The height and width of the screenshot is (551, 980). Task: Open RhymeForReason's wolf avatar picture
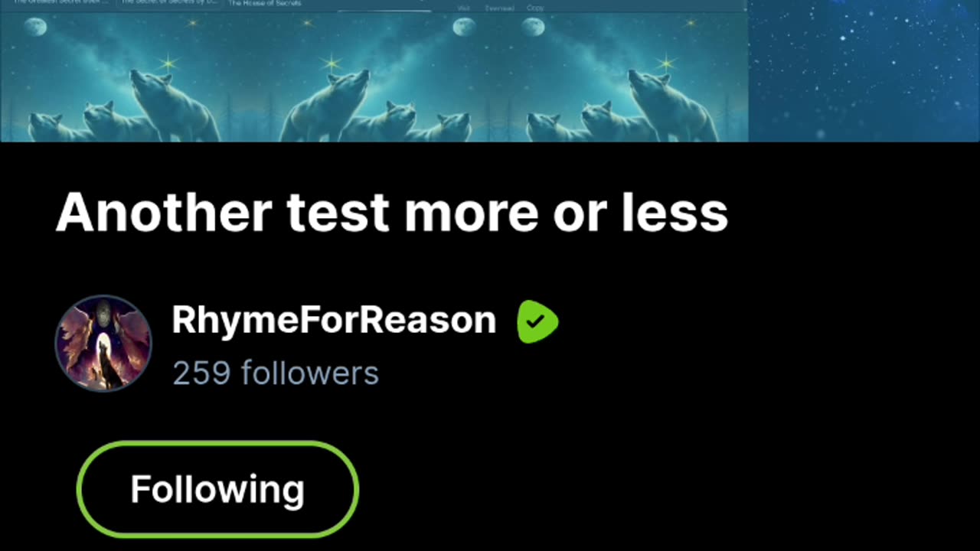click(103, 343)
